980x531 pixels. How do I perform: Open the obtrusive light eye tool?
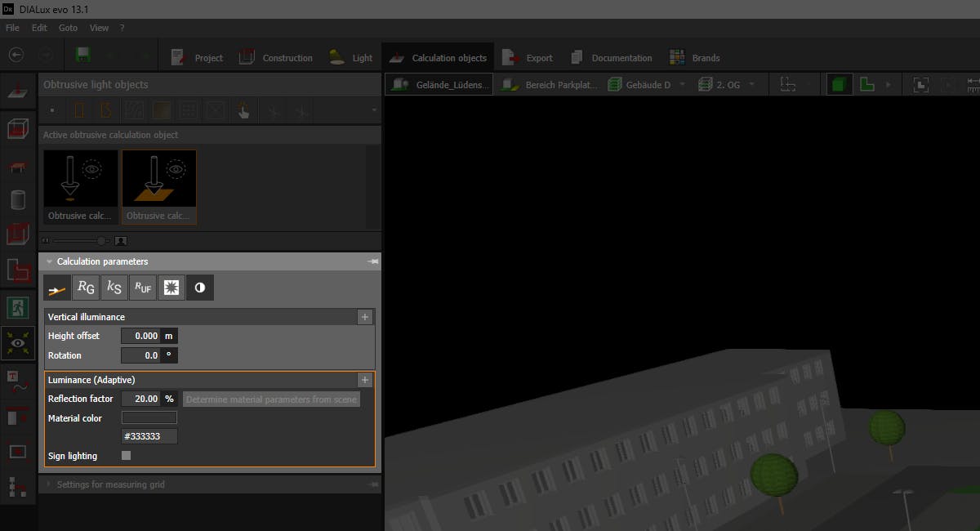[18, 344]
